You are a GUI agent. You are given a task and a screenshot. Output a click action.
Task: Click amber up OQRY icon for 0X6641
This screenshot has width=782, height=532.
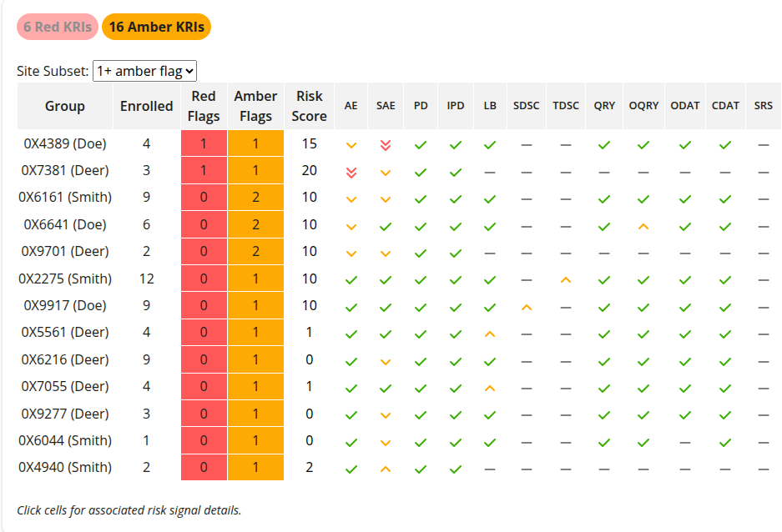[x=643, y=226]
